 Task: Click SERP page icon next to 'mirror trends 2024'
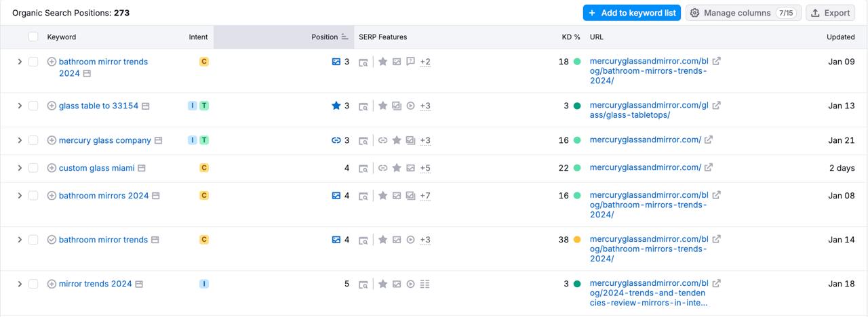pyautogui.click(x=139, y=284)
